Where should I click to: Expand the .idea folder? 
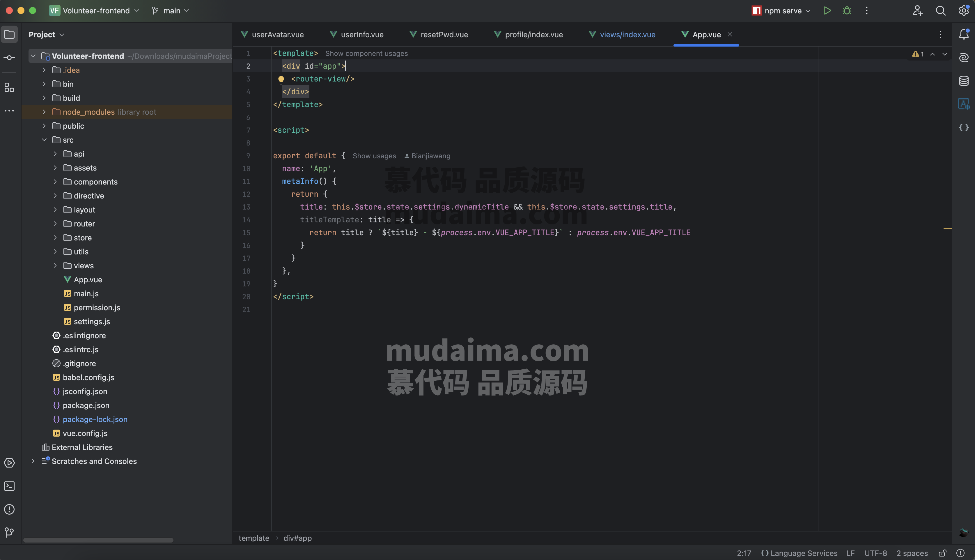[44, 70]
